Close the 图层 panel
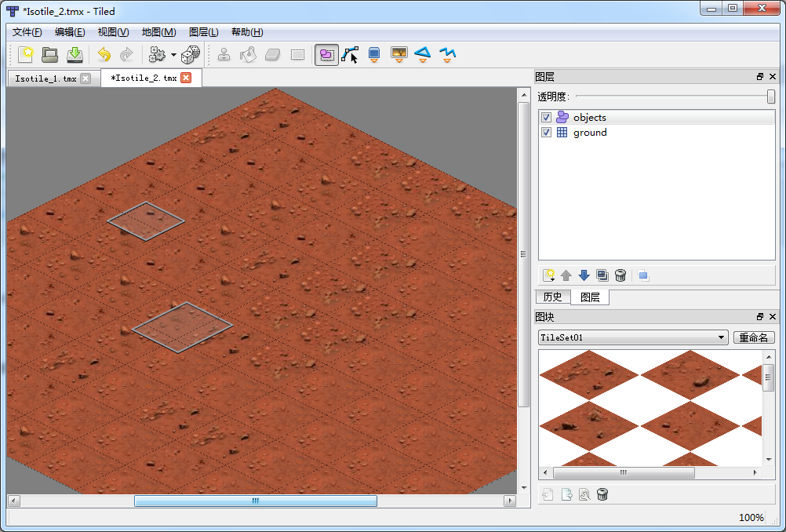This screenshot has width=786, height=532. pos(773,77)
